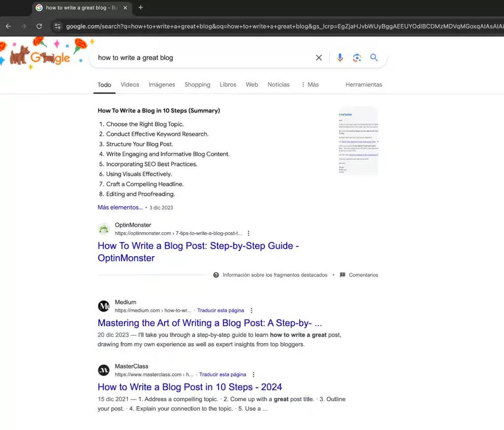The width and height of the screenshot is (504, 430).
Task: Switch to the Videos tab
Action: click(130, 85)
